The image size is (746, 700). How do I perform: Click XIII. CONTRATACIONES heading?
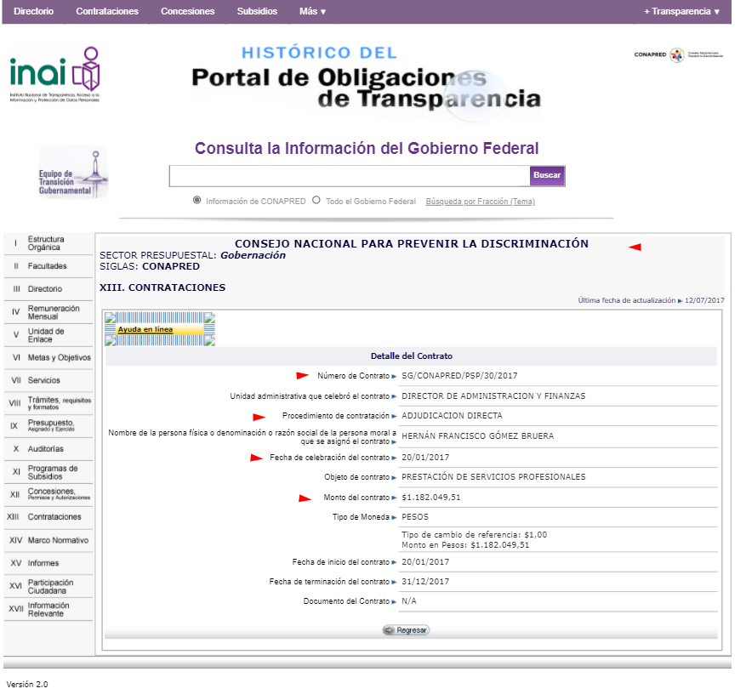coord(162,287)
